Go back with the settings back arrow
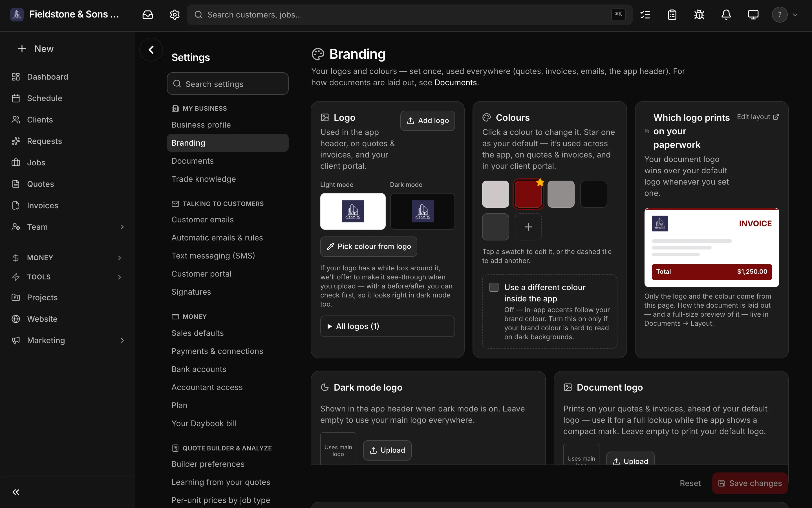Screen dimensions: 812x508 [x=151, y=50]
